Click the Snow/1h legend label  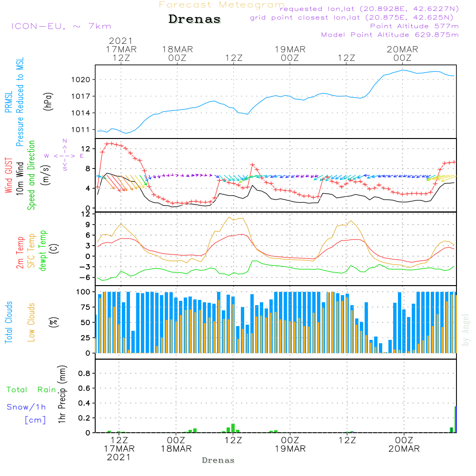27,407
